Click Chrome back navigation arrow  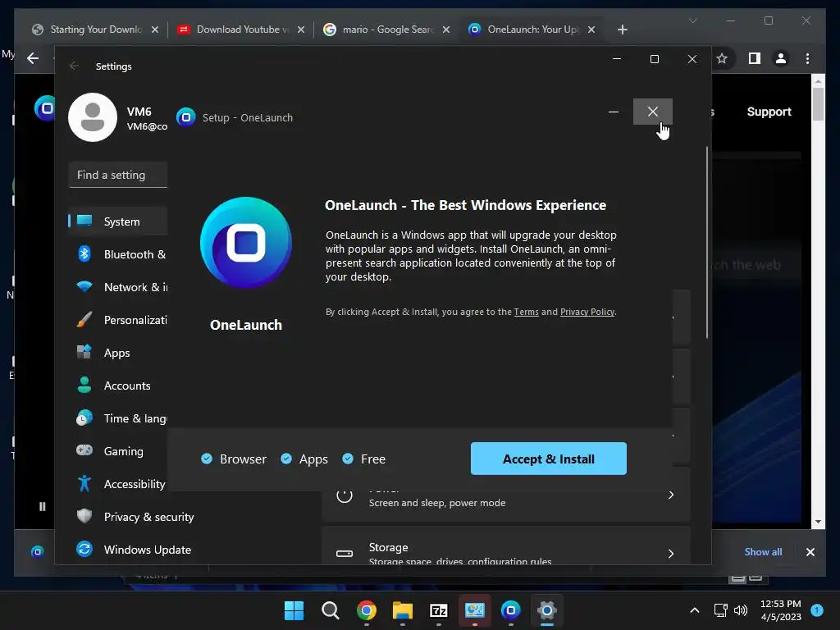(33, 58)
